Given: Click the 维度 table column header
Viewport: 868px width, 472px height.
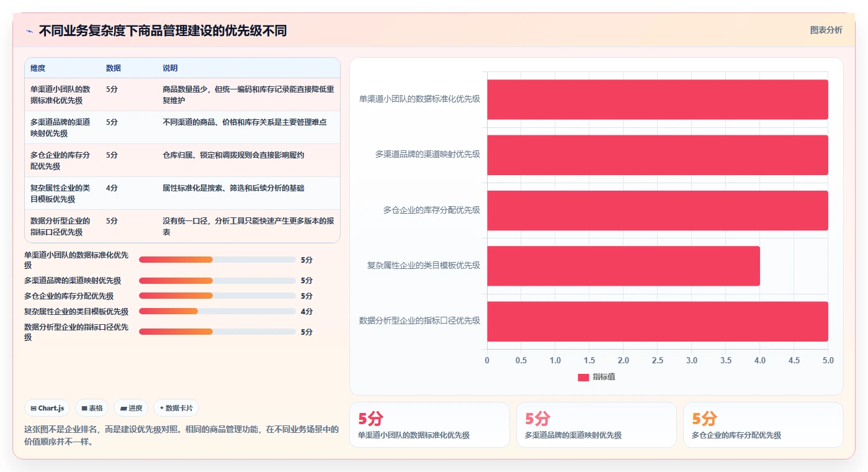Looking at the screenshot, I should point(38,68).
